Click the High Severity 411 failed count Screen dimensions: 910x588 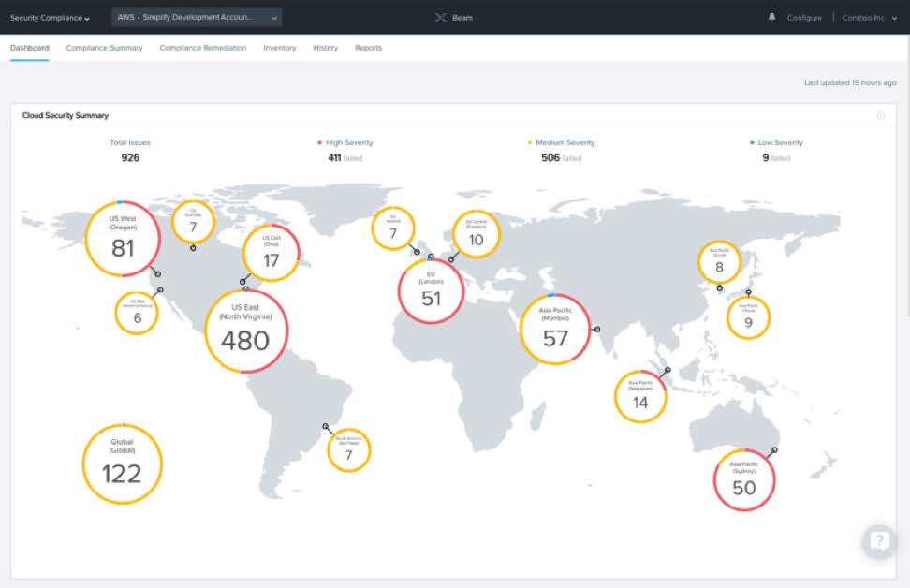345,158
